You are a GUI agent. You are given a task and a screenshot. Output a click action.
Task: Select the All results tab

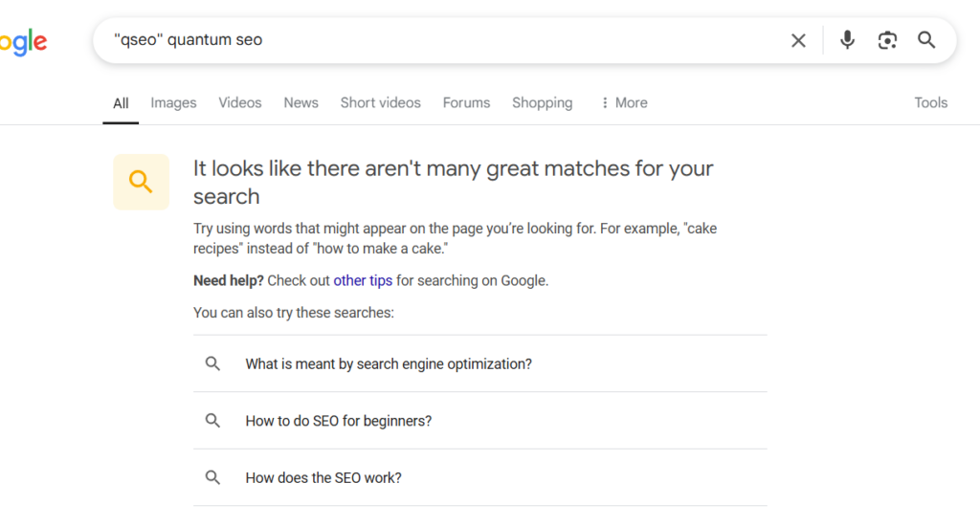pyautogui.click(x=121, y=103)
